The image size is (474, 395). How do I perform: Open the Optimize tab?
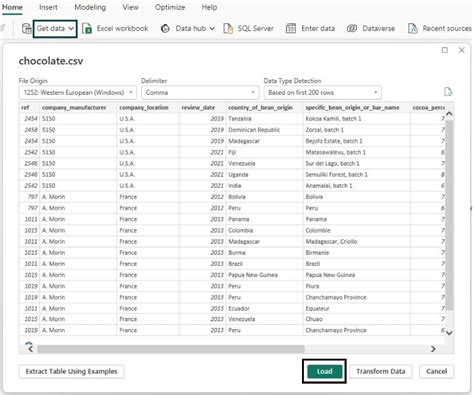point(170,7)
